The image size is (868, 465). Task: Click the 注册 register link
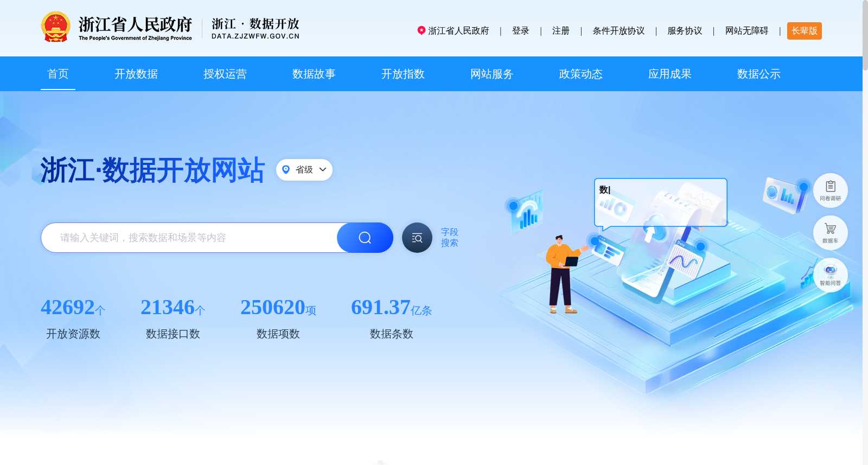click(561, 31)
